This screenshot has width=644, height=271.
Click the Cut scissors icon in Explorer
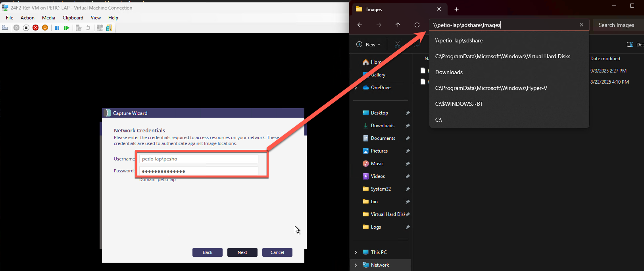pos(398,45)
